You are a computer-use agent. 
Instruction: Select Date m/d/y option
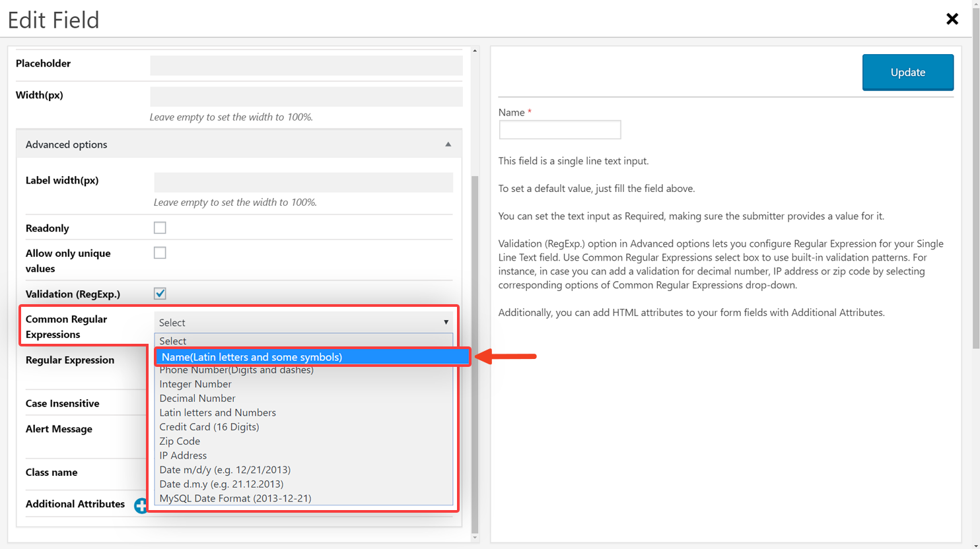(x=303, y=470)
